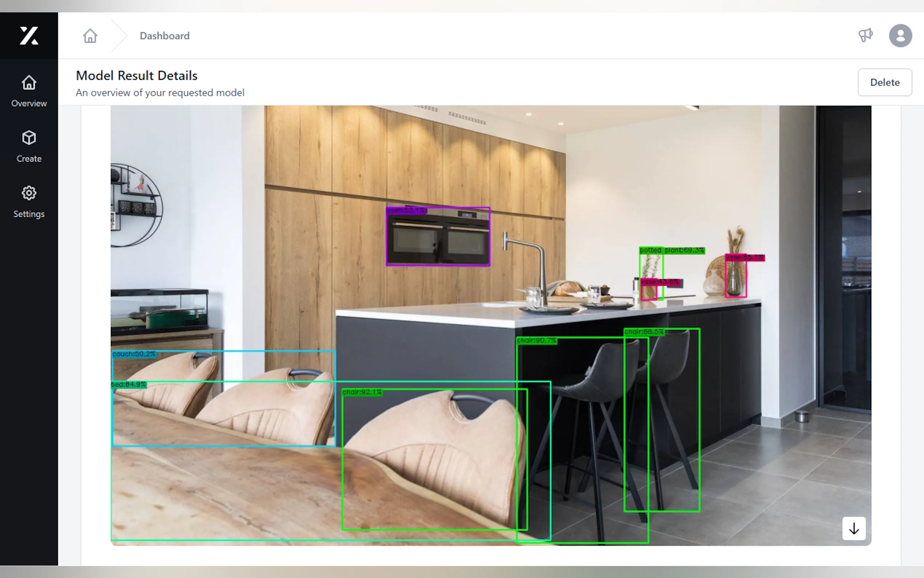Image resolution: width=924 pixels, height=578 pixels.
Task: Open announcements via the megaphone icon
Action: coord(865,36)
